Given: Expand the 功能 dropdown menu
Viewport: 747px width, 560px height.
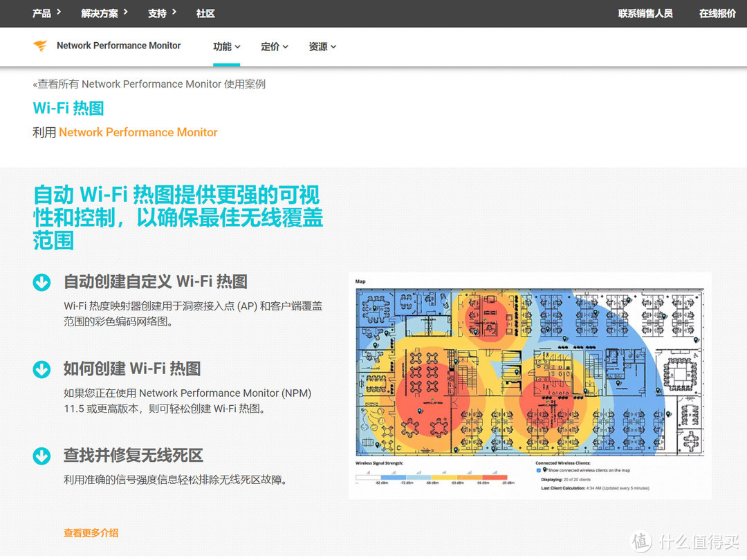Looking at the screenshot, I should click(226, 46).
